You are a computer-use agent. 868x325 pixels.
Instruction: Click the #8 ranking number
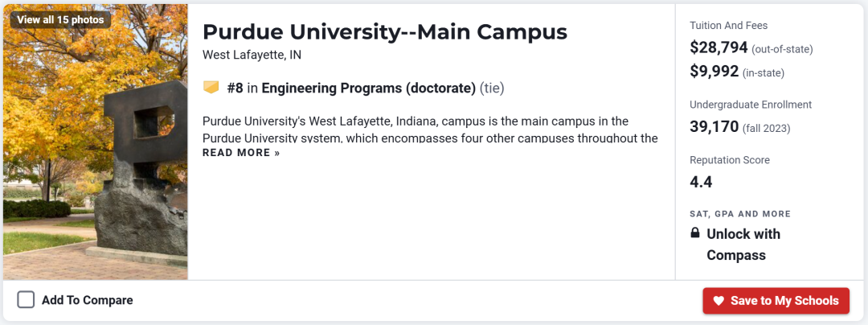[235, 88]
